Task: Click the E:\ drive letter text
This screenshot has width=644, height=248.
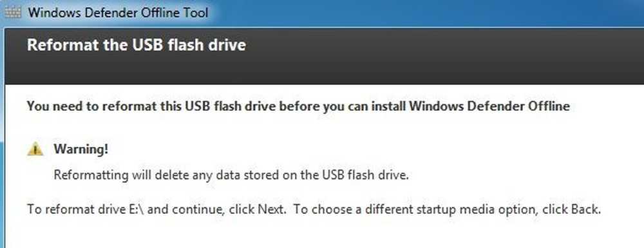Action: pyautogui.click(x=137, y=209)
